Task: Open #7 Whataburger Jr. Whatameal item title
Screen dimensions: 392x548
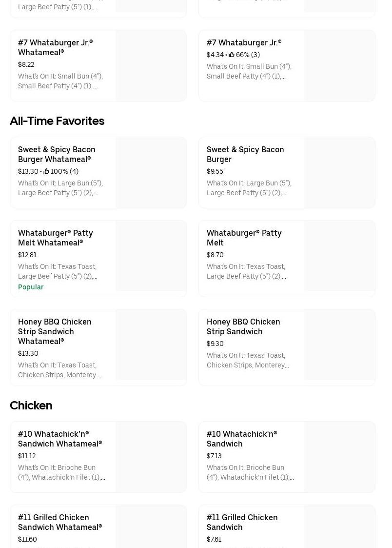Action: (55, 47)
